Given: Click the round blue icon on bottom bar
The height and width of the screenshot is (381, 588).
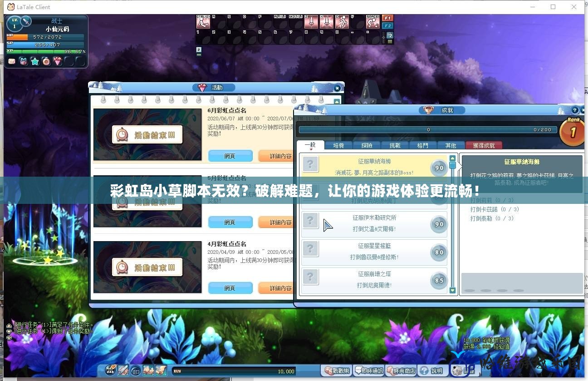Looking at the screenshot, I should (136, 370).
